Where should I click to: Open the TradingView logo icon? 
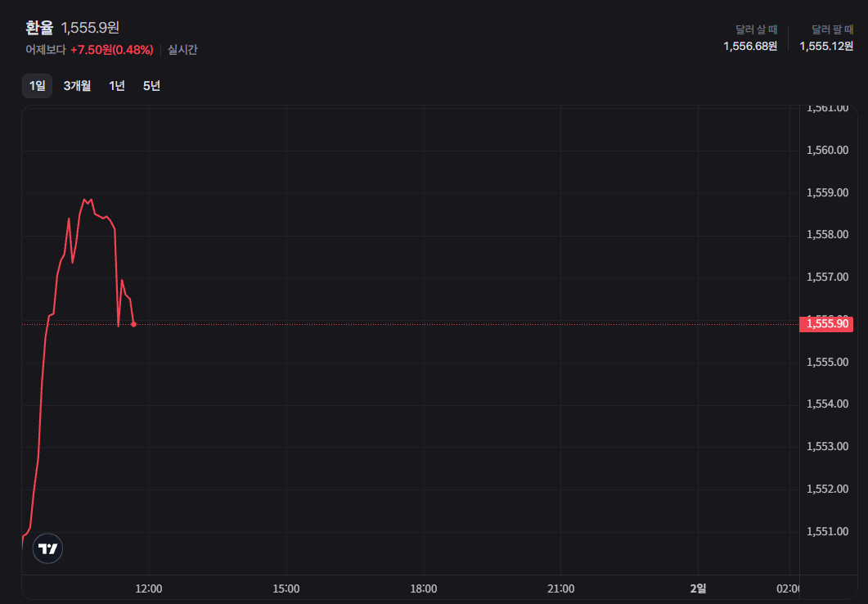[47, 548]
